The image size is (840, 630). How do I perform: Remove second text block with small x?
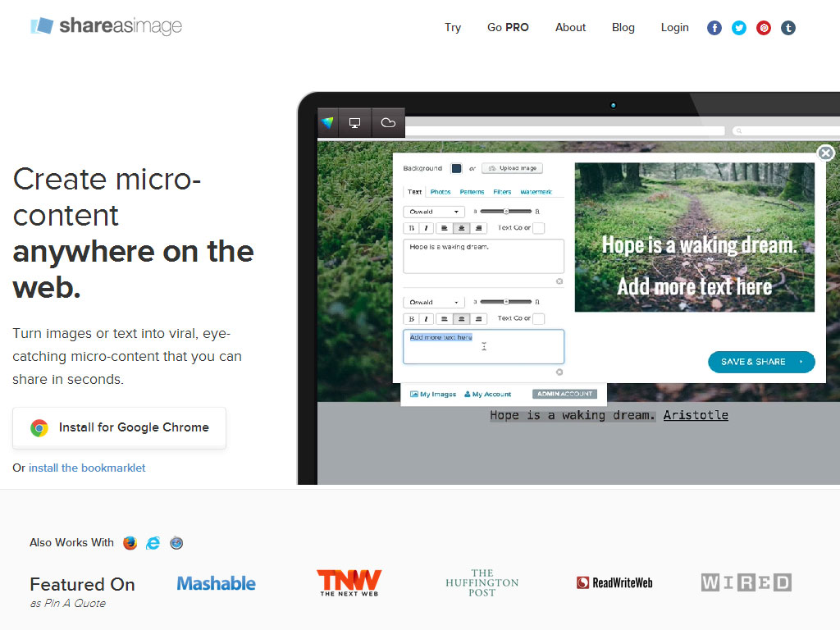pos(559,372)
